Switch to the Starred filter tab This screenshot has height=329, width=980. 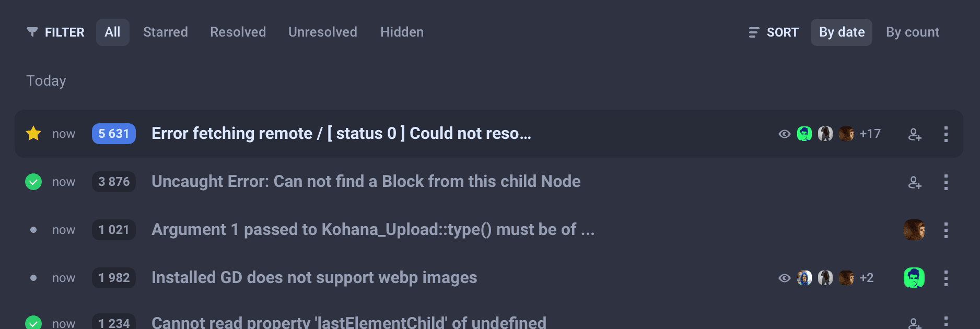point(165,32)
